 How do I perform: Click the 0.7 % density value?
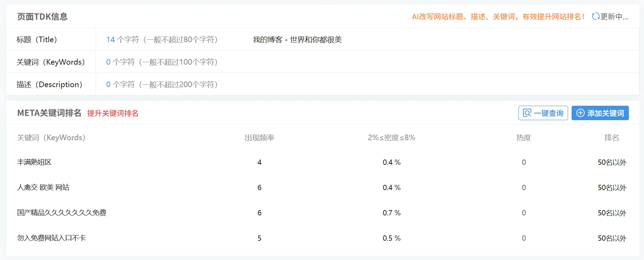point(392,213)
